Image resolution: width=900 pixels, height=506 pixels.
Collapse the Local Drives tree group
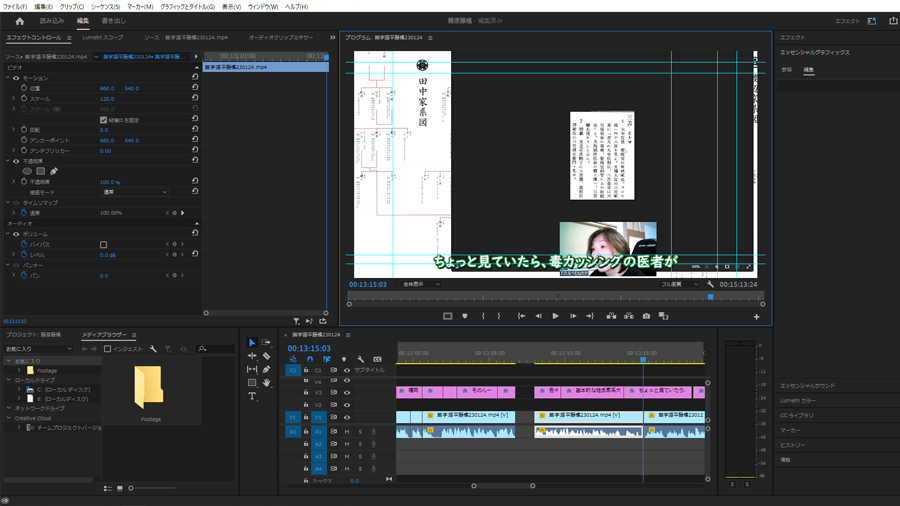tap(9, 380)
